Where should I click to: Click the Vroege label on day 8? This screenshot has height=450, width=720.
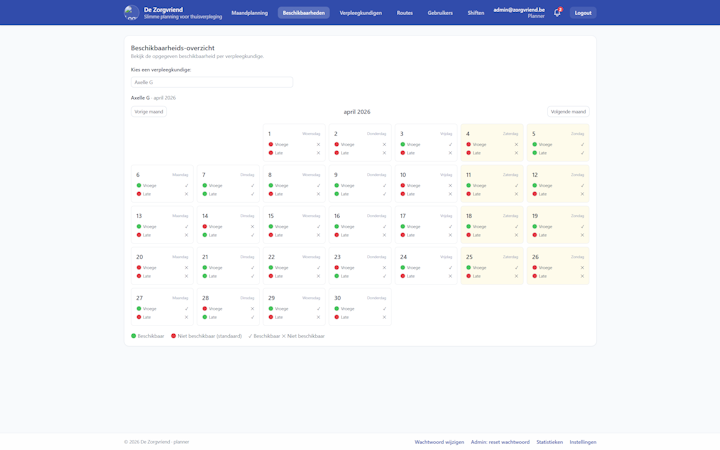point(281,186)
